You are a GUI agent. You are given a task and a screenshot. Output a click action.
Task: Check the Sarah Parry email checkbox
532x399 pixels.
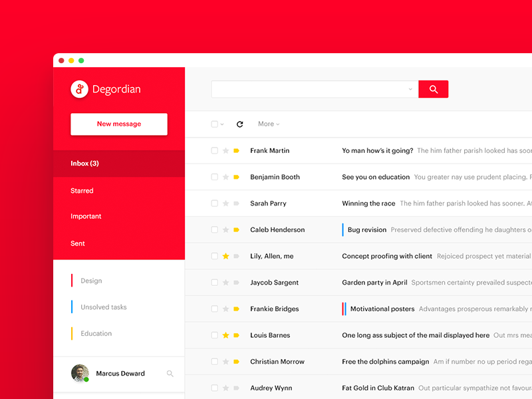tap(214, 203)
